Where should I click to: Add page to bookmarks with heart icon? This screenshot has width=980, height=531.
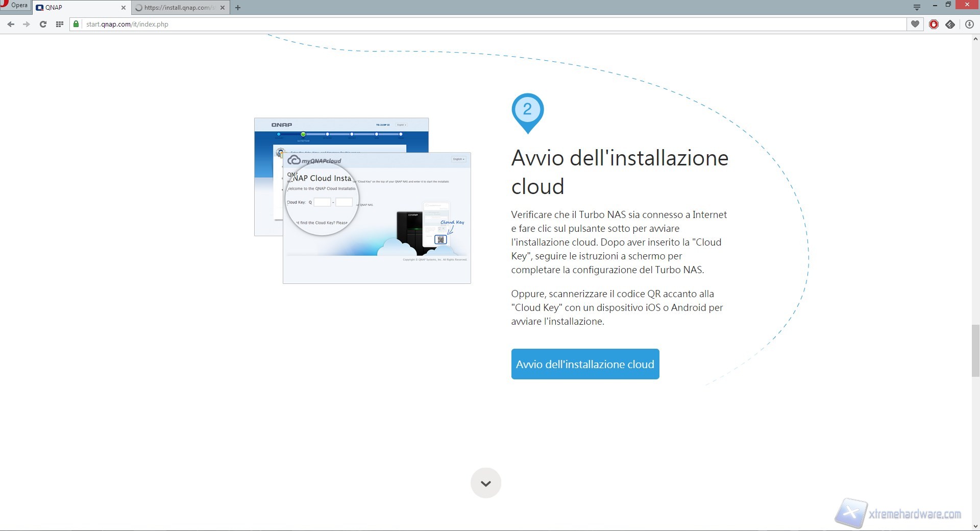point(915,24)
